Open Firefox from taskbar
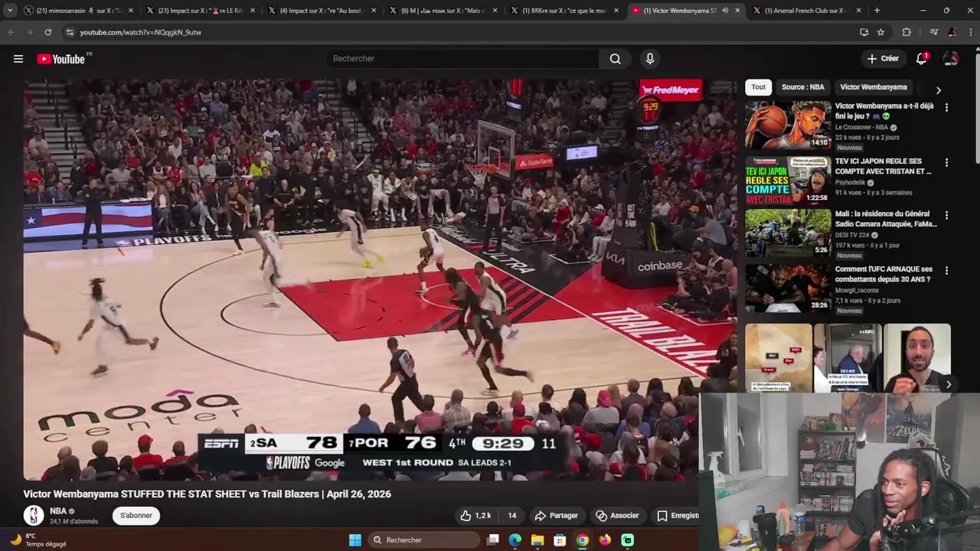Image resolution: width=980 pixels, height=551 pixels. 605,540
